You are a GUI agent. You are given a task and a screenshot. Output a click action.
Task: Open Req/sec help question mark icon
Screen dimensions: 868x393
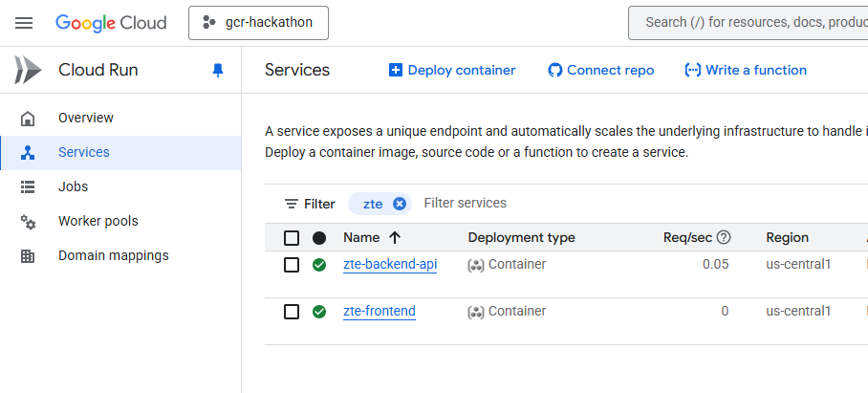click(x=724, y=238)
